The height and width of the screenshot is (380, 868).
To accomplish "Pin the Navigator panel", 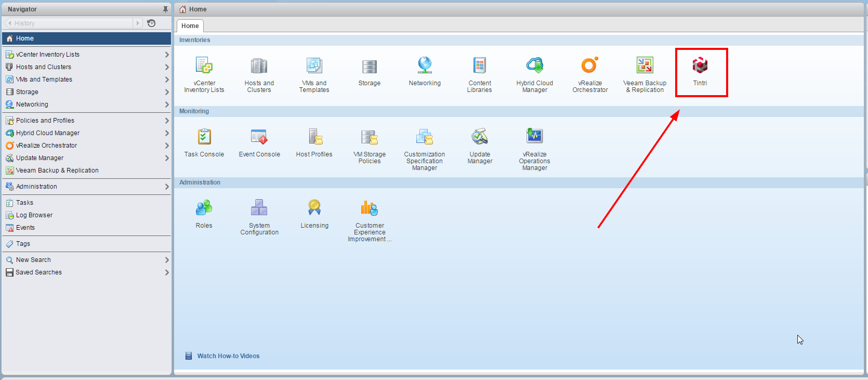I will coord(165,9).
